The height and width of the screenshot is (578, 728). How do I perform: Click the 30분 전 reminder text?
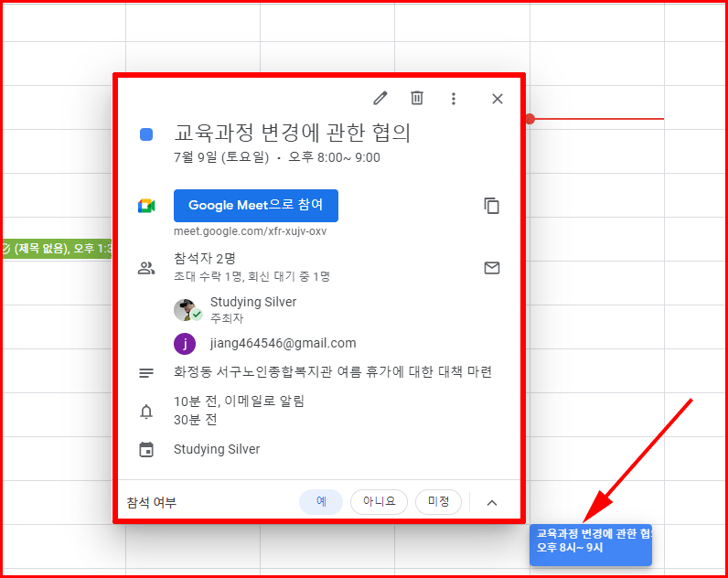point(195,420)
